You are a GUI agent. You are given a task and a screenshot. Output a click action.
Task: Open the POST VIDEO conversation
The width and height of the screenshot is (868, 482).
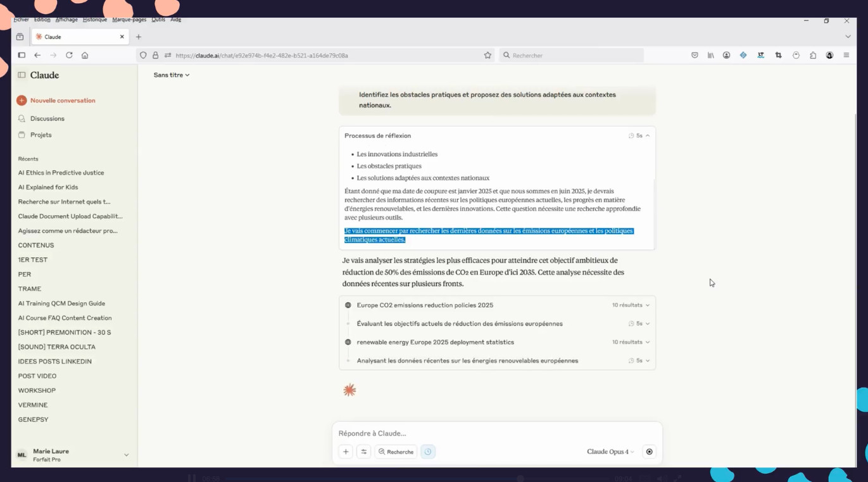tap(37, 376)
